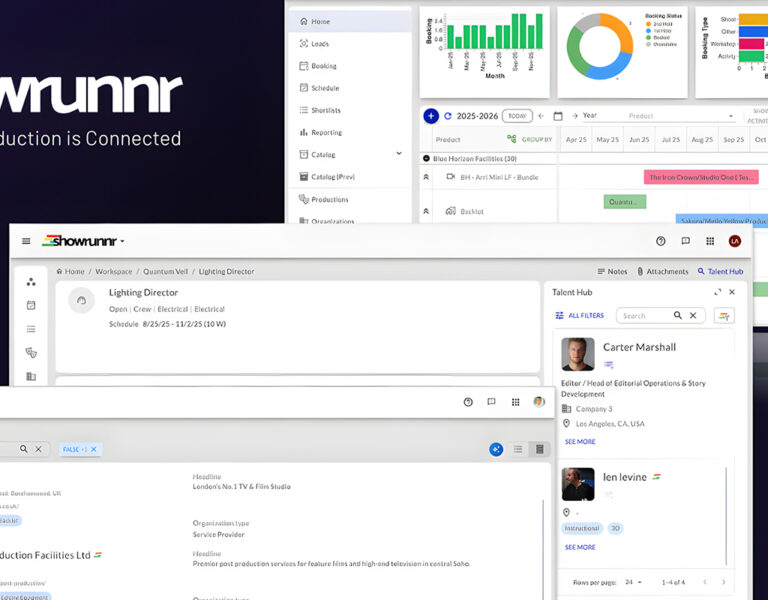Viewport: 768px width, 600px height.
Task: Close the Talent Hub panel
Action: (732, 292)
